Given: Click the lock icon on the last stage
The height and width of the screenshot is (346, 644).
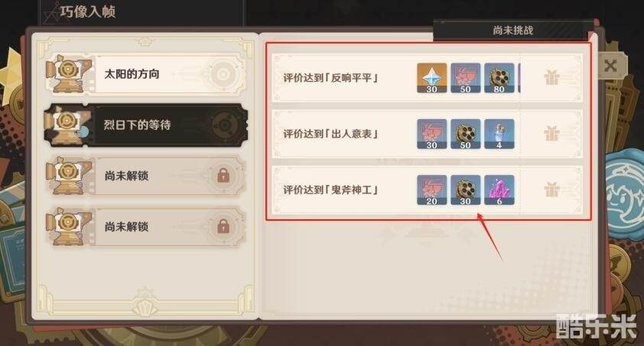Looking at the screenshot, I should point(223,226).
